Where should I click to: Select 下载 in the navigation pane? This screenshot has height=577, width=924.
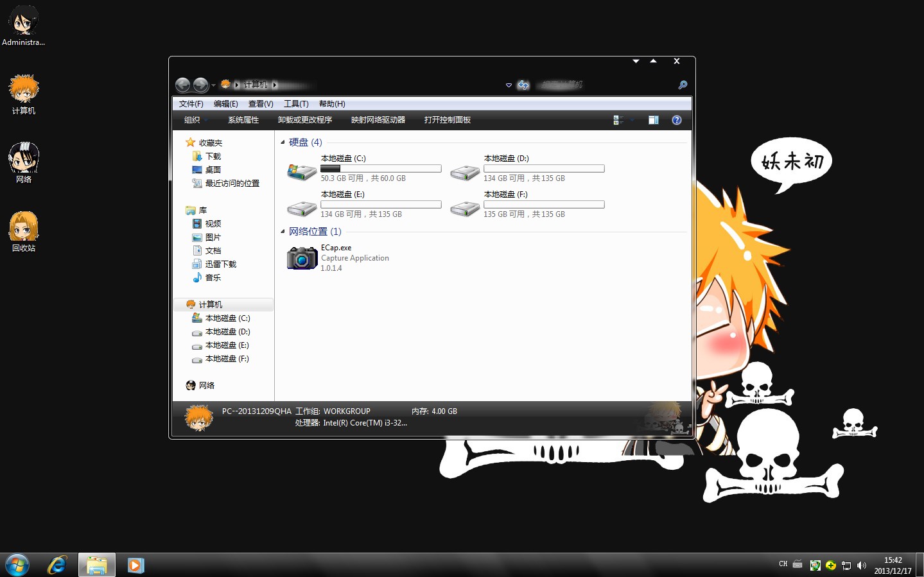213,157
